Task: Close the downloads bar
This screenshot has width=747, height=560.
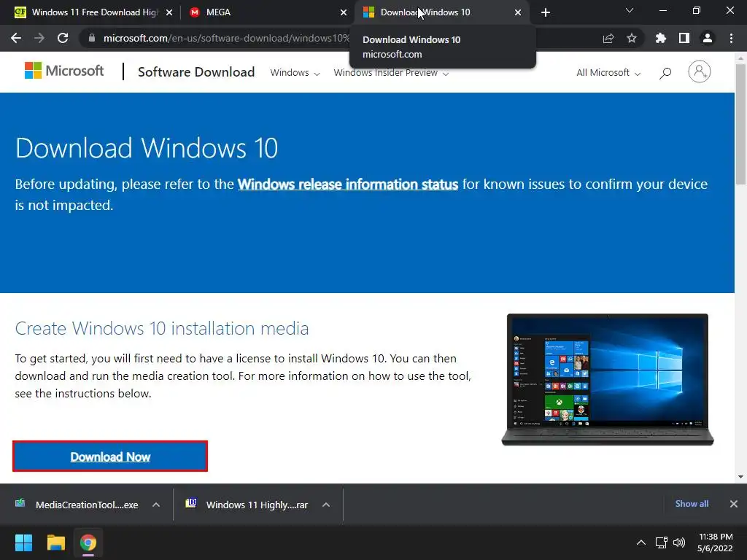Action: 734,504
